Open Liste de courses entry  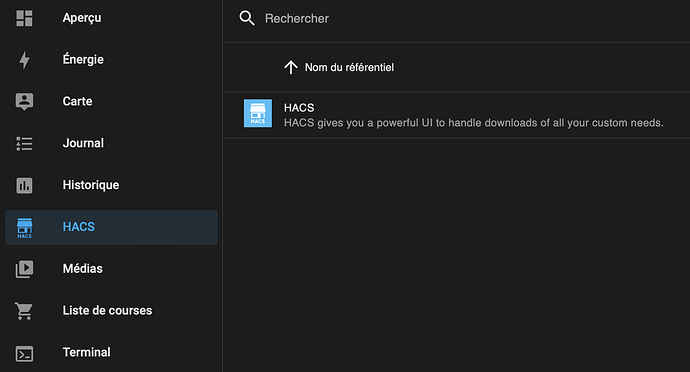(107, 310)
